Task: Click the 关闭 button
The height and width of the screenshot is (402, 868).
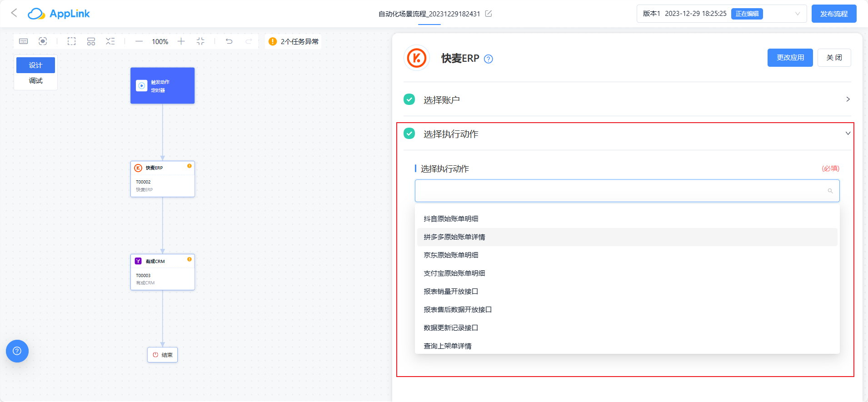Action: [834, 58]
